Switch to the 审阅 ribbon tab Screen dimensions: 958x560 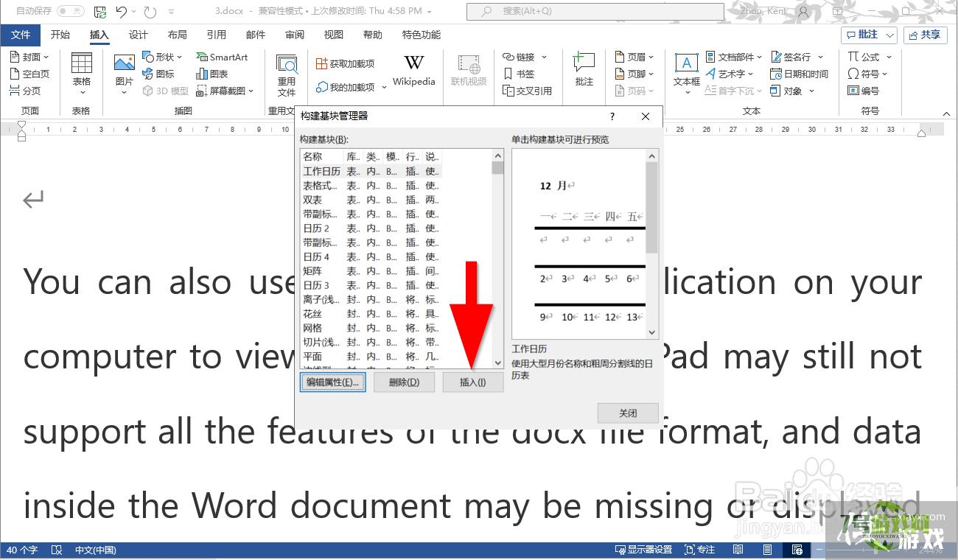[295, 35]
